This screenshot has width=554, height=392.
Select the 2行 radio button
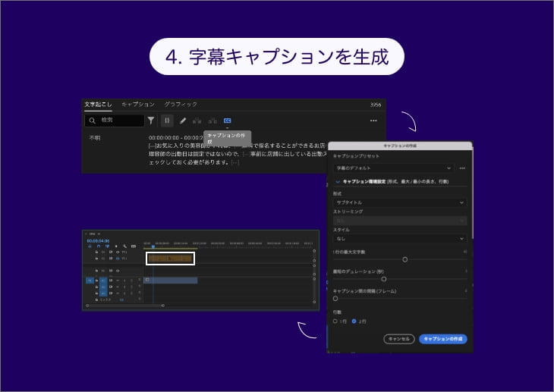coord(354,321)
